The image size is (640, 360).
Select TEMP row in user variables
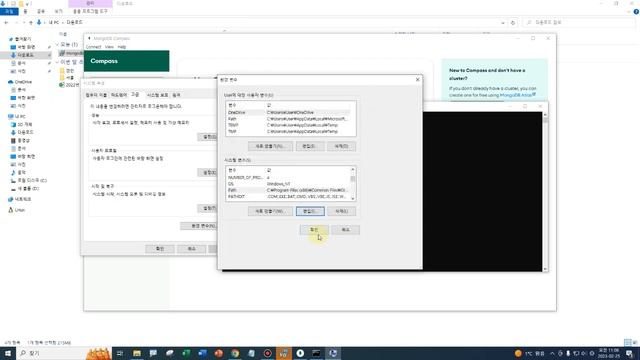point(288,125)
